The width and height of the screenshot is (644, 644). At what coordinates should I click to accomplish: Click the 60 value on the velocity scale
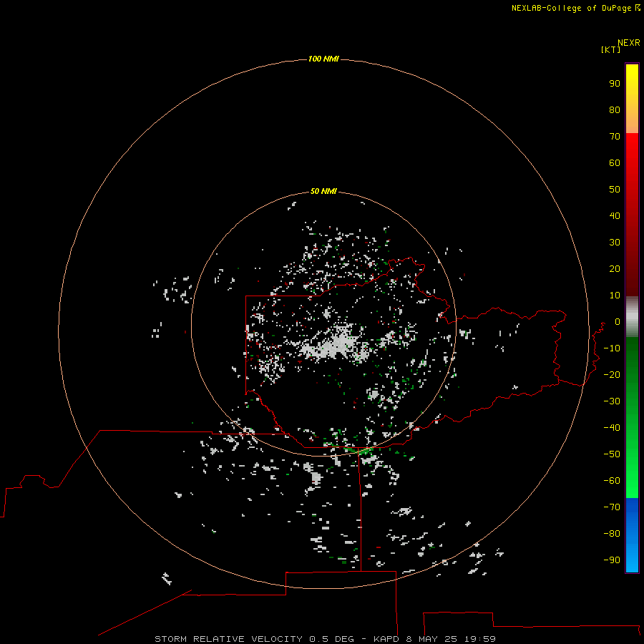[x=615, y=162]
